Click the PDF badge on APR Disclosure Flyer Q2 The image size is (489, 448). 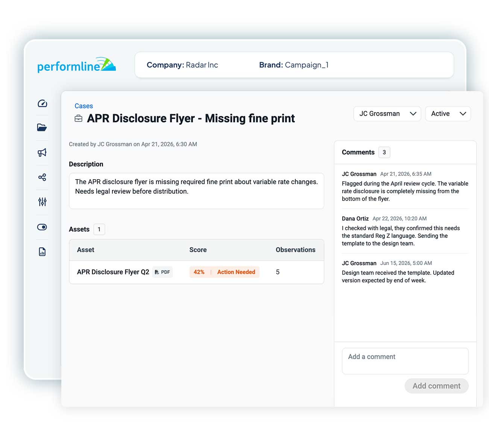click(162, 272)
